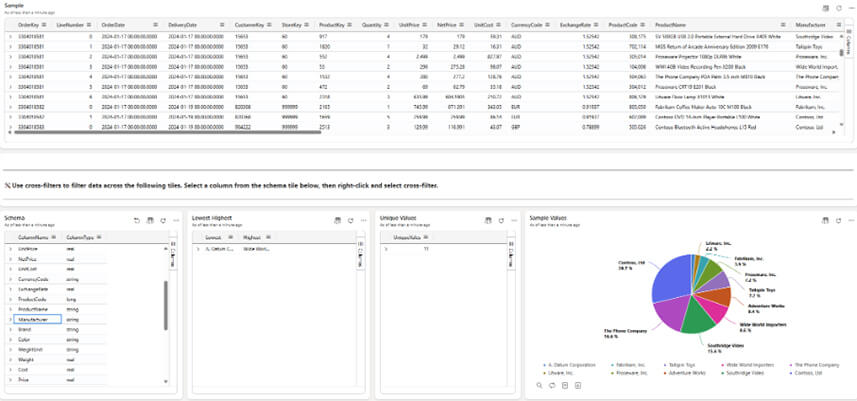The width and height of the screenshot is (857, 401).
Task: Refresh the Sample Values tile
Action: [838, 220]
